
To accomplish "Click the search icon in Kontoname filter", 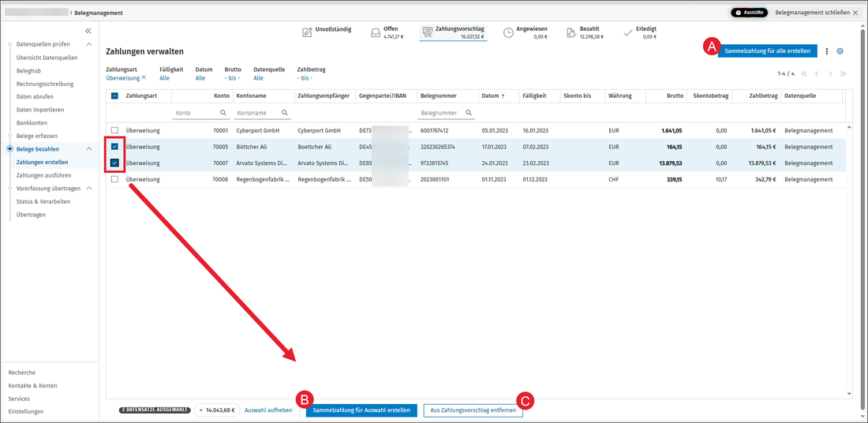I will (285, 112).
